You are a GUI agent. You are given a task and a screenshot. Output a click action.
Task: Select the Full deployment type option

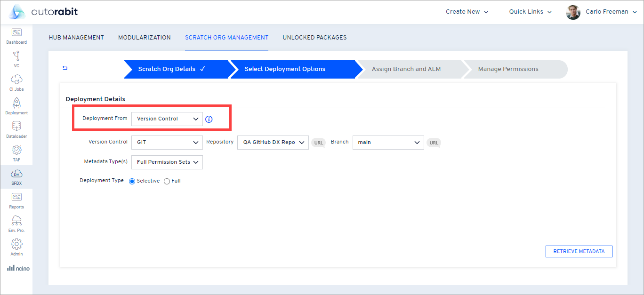coord(167,181)
